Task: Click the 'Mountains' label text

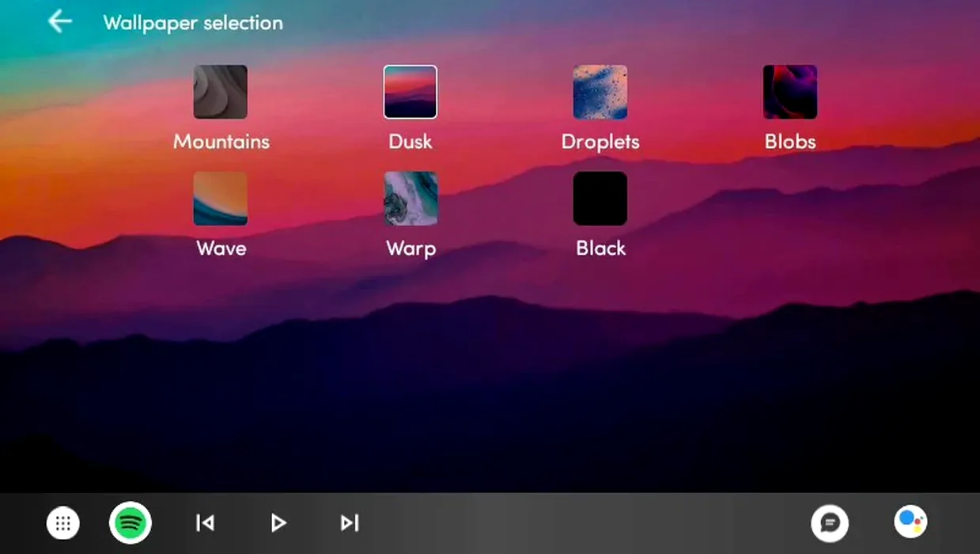Action: pos(221,142)
